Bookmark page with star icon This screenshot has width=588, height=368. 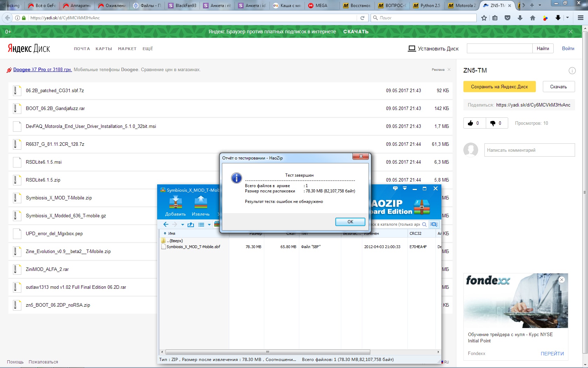[x=484, y=18]
